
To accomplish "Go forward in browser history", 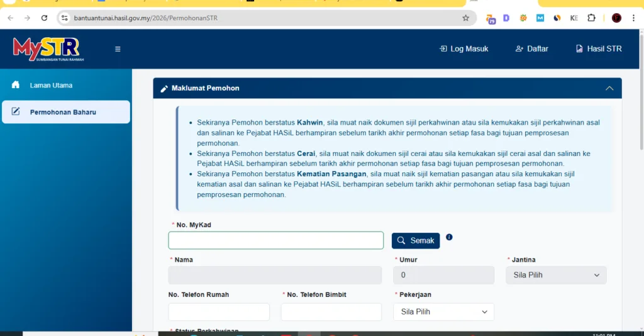I will click(27, 18).
